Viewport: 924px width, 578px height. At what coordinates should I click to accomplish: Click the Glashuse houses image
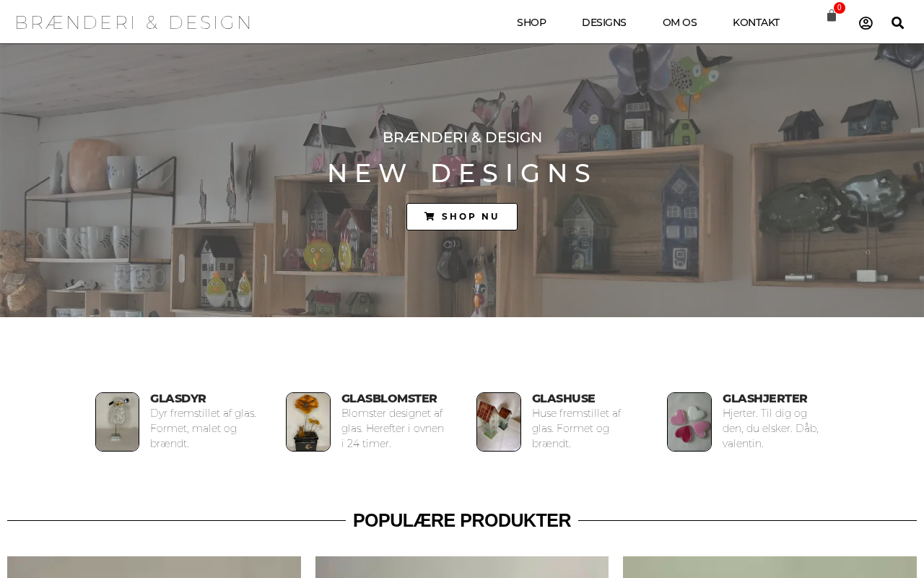point(499,422)
